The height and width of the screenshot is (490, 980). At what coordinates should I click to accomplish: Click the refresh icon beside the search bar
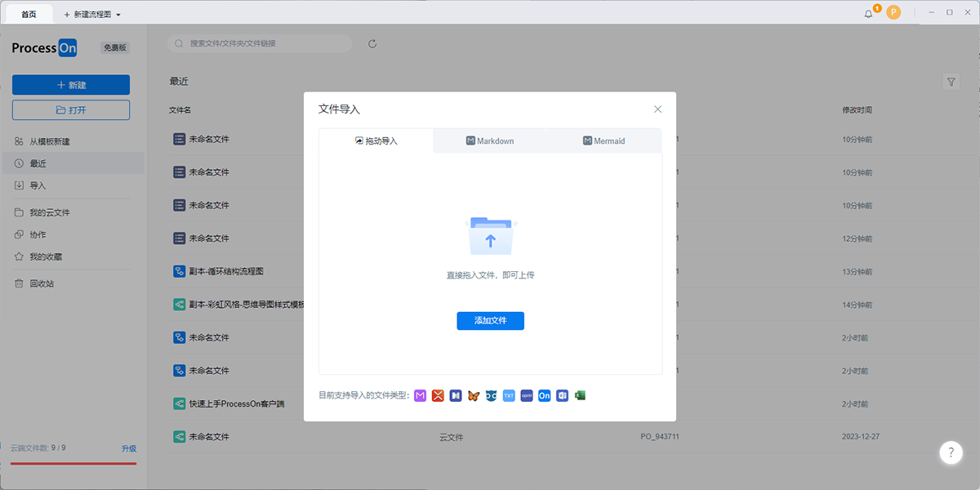coord(372,43)
